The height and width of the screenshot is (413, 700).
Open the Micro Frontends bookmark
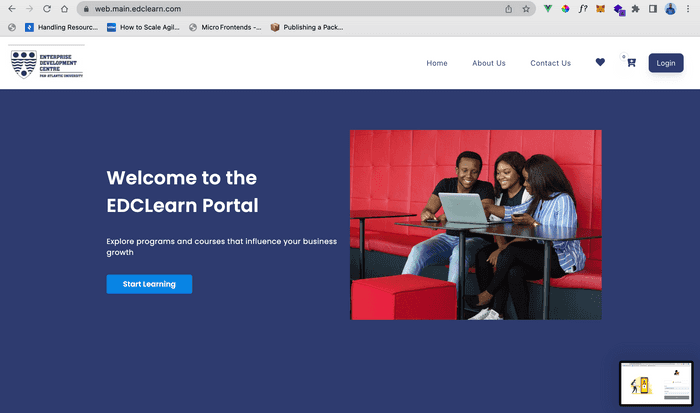point(225,27)
